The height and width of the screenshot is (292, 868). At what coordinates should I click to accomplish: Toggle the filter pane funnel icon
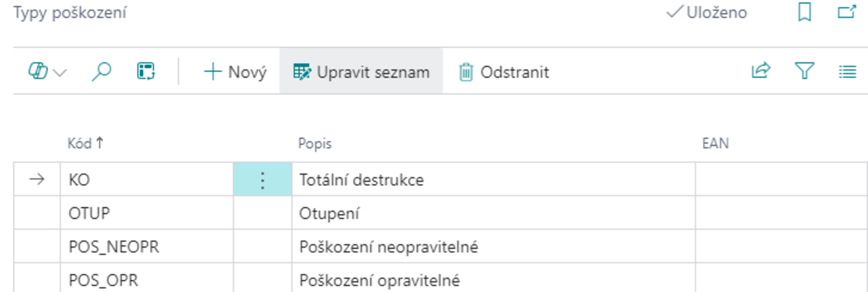804,71
